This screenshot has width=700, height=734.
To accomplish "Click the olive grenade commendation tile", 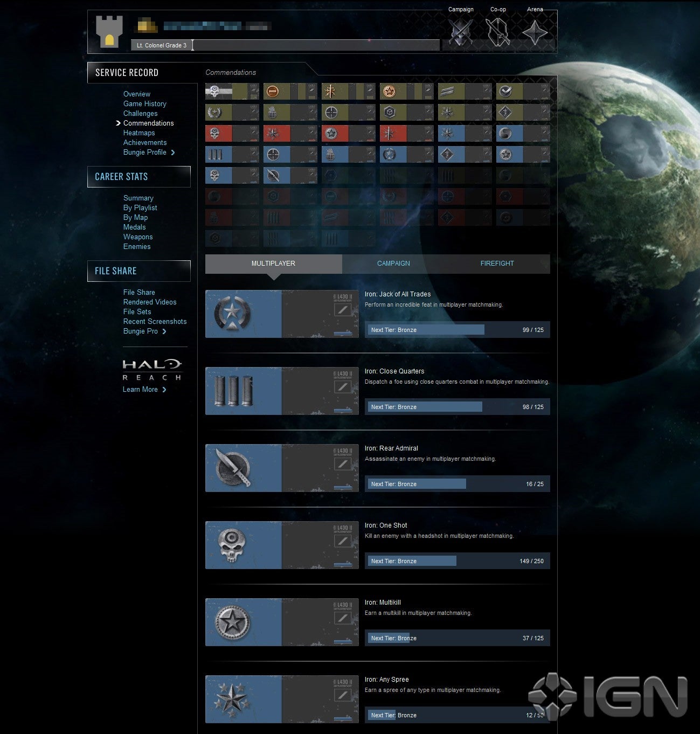I will coord(290,113).
